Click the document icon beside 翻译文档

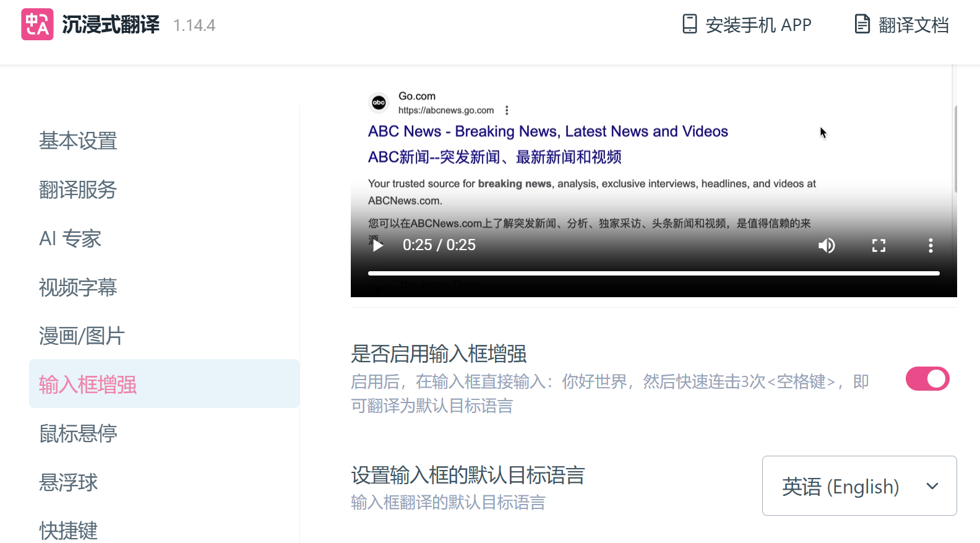click(x=862, y=24)
